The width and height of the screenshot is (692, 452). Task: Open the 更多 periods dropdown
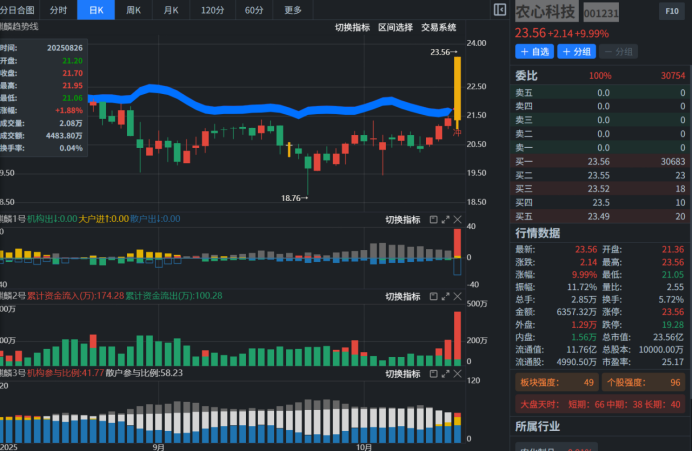(x=292, y=10)
